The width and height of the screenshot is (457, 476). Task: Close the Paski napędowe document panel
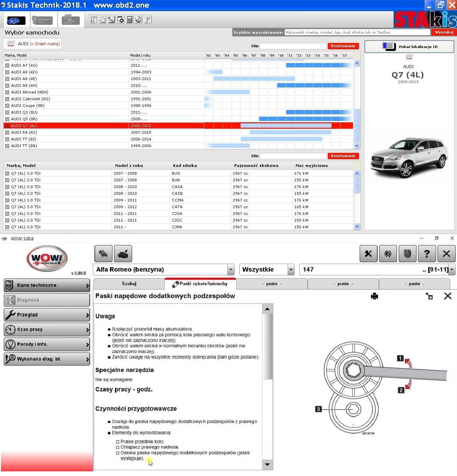(448, 296)
